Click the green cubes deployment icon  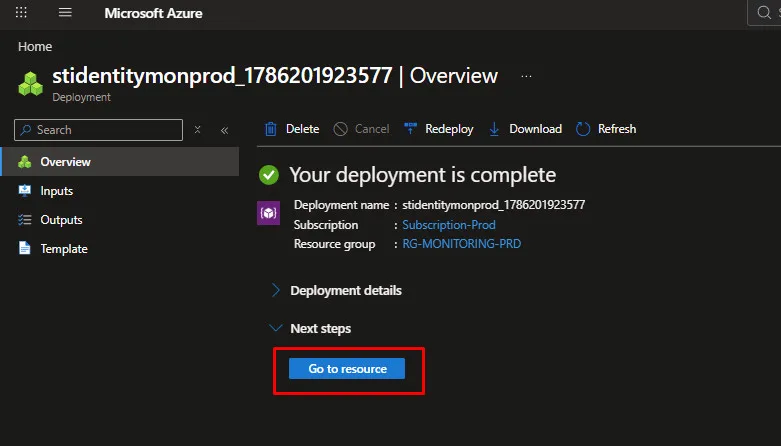[x=30, y=83]
